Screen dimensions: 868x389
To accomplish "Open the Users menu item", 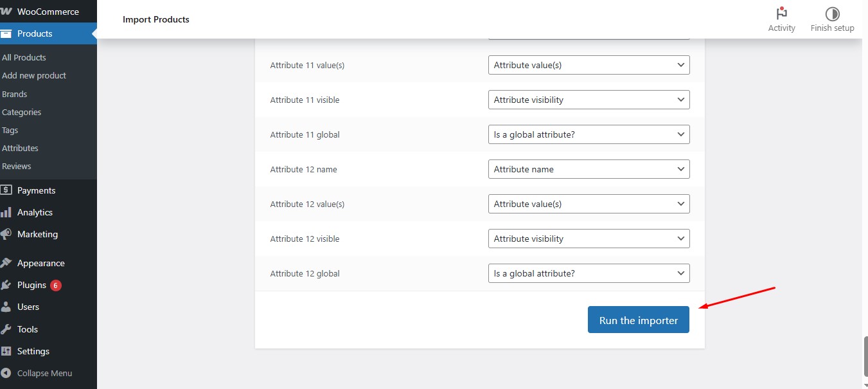I will 28,307.
